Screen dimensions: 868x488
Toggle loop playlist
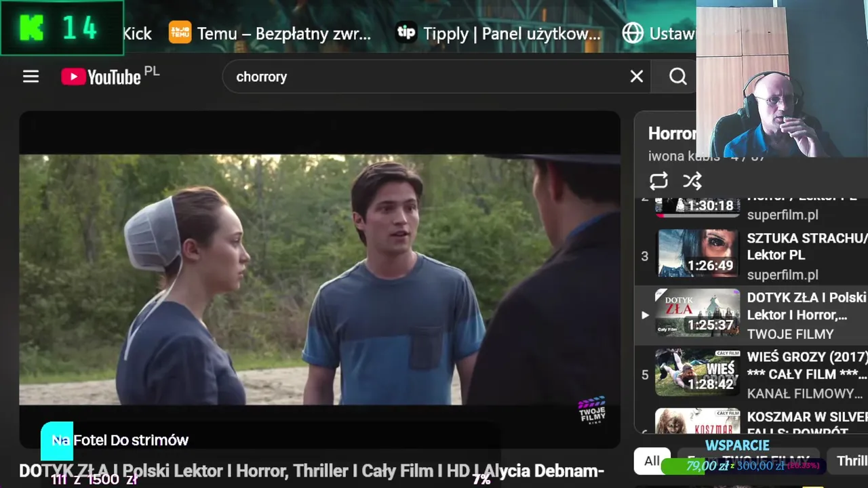pos(658,181)
